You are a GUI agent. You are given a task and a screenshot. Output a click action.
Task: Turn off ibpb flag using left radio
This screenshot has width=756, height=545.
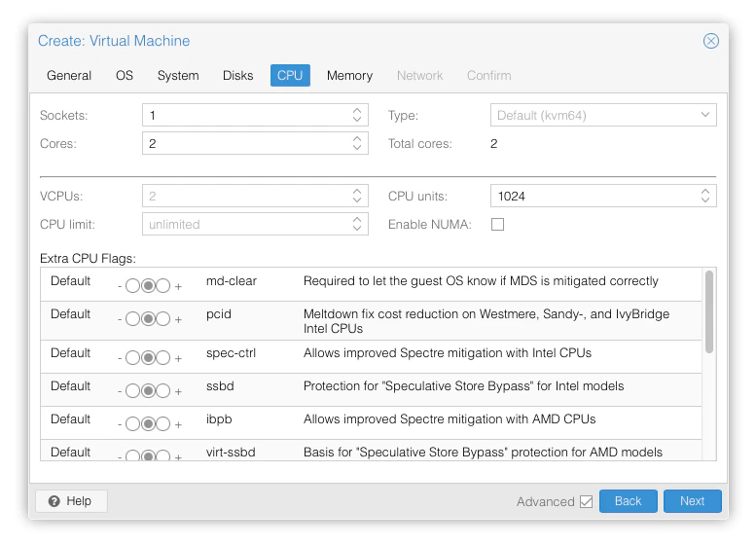(x=132, y=424)
